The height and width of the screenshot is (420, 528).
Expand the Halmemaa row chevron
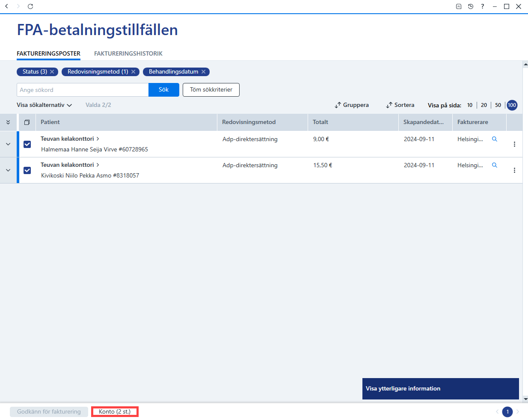[8, 144]
